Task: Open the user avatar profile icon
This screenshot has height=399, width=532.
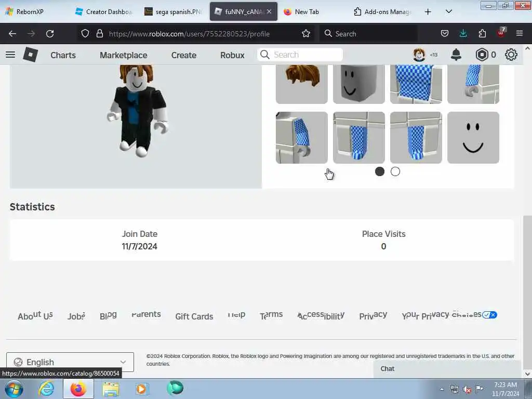Action: point(419,55)
